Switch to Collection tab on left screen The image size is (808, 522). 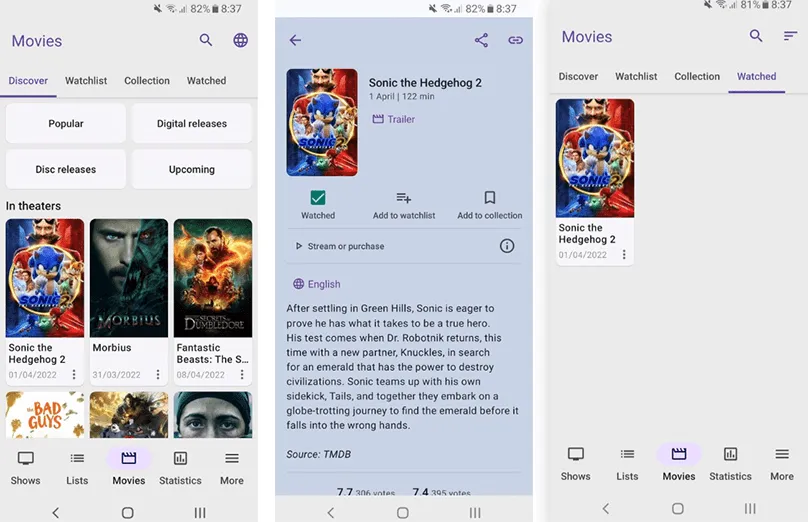147,81
